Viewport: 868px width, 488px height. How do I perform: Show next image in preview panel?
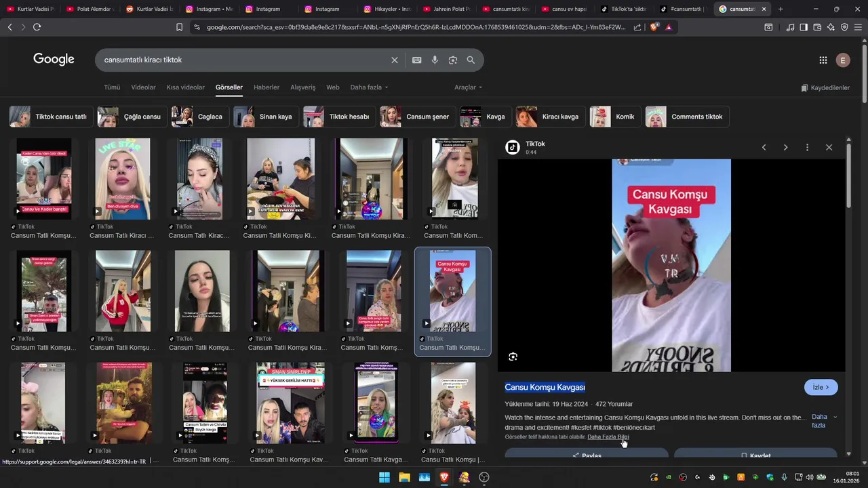tap(785, 147)
